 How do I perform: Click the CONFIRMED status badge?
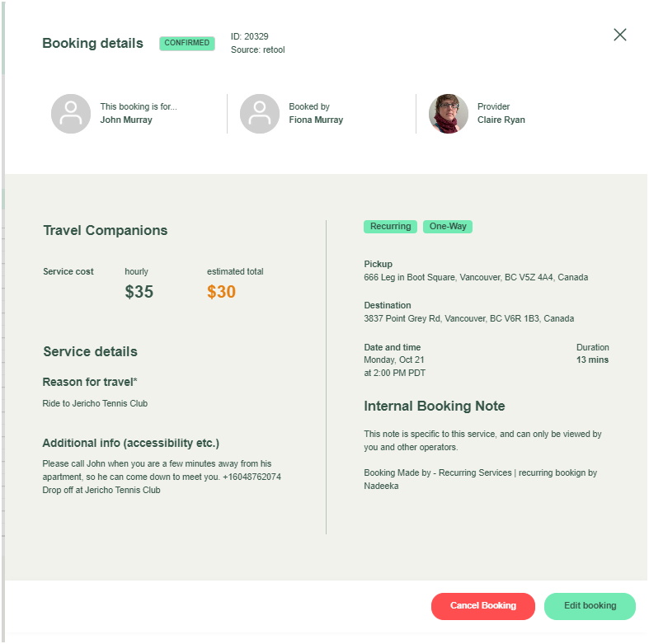coord(186,43)
